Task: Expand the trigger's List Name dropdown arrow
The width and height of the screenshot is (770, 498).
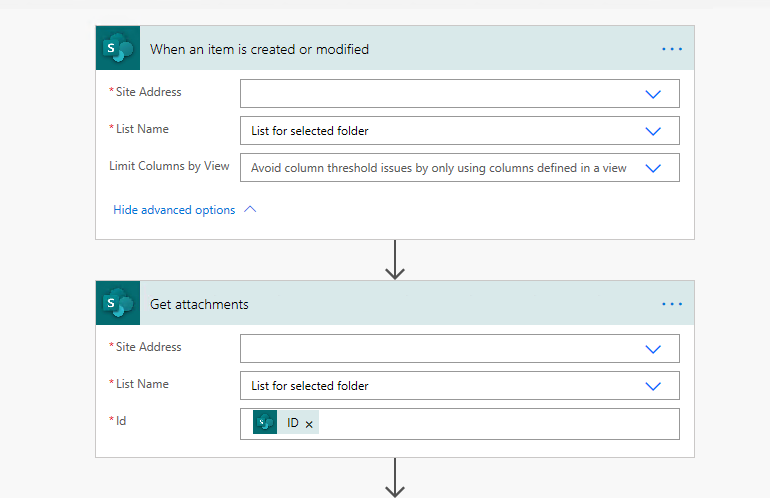Action: [x=653, y=131]
